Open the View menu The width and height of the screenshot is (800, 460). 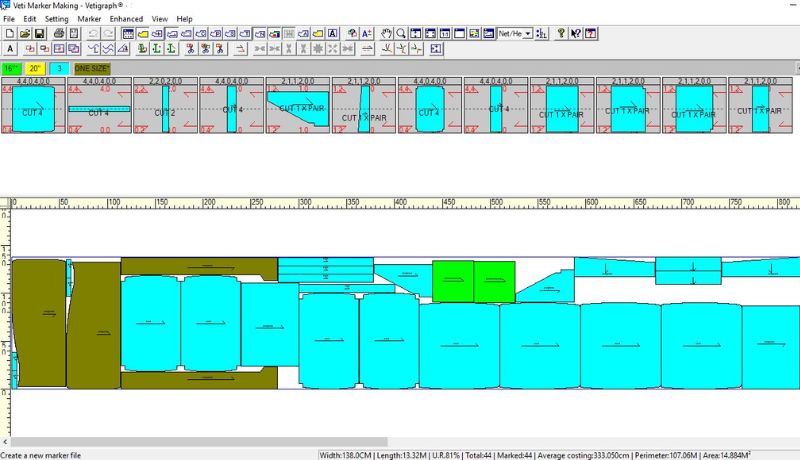click(x=160, y=19)
